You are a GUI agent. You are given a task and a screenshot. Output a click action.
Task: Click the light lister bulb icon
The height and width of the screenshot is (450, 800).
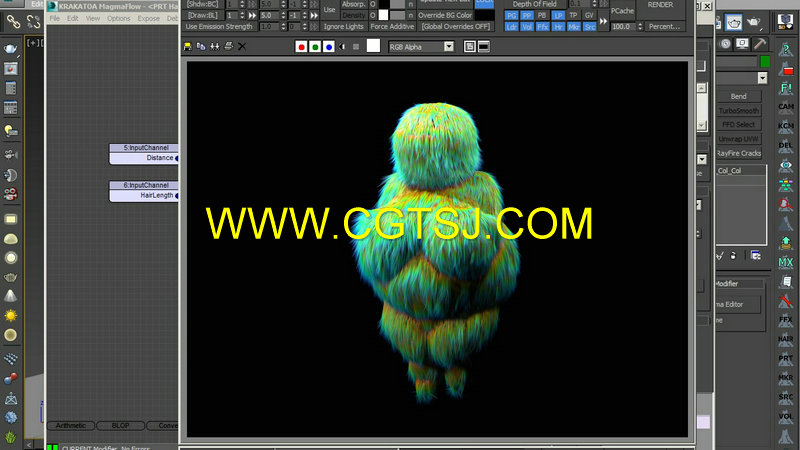pyautogui.click(x=11, y=131)
